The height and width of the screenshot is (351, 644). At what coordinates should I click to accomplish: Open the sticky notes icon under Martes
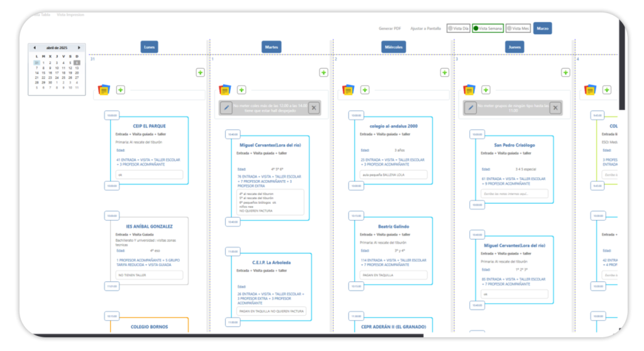[225, 90]
